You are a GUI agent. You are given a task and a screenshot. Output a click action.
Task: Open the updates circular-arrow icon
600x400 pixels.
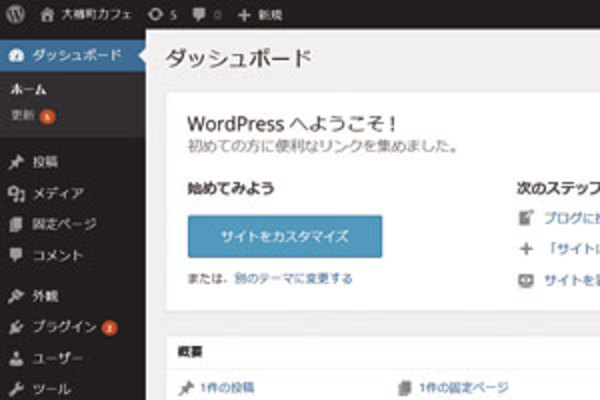(x=155, y=15)
